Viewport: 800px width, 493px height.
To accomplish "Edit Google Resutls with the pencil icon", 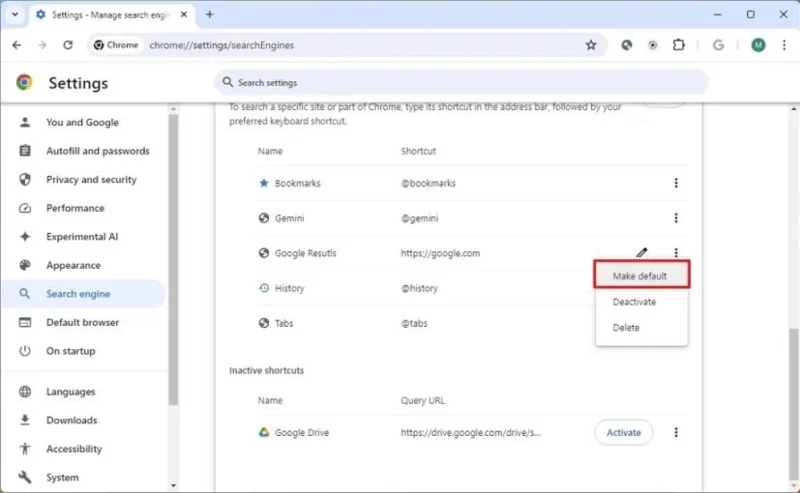I will click(x=641, y=252).
